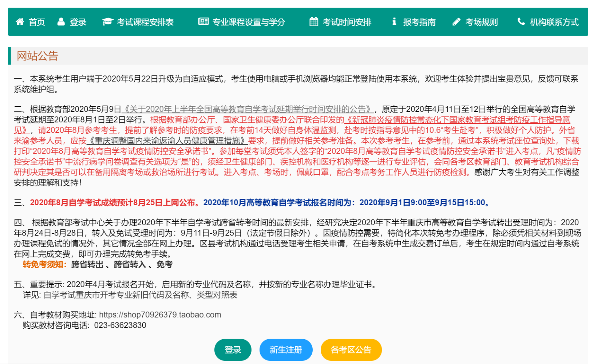Viewport: 597px width, 364px height.
Task: Click the calendar icon beside 考试时间安排
Action: pyautogui.click(x=314, y=22)
